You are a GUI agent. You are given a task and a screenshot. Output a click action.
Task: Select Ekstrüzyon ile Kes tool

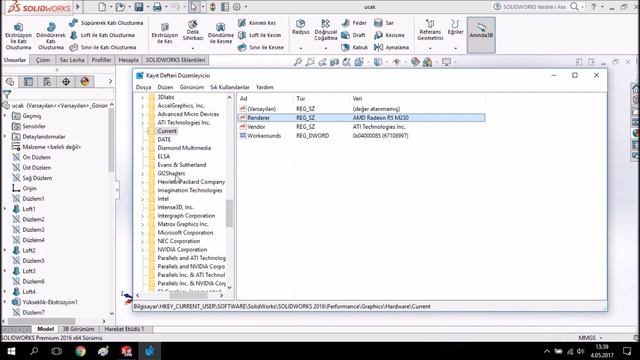tap(165, 33)
